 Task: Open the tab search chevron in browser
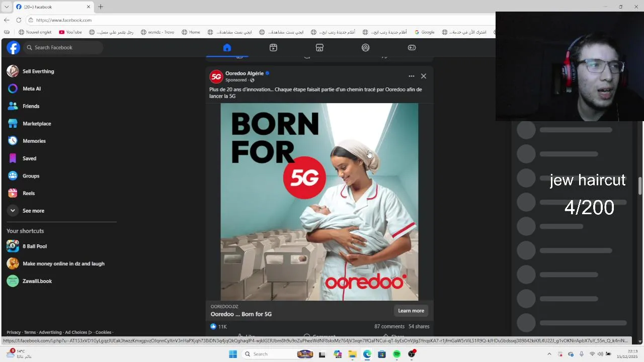[x=7, y=7]
